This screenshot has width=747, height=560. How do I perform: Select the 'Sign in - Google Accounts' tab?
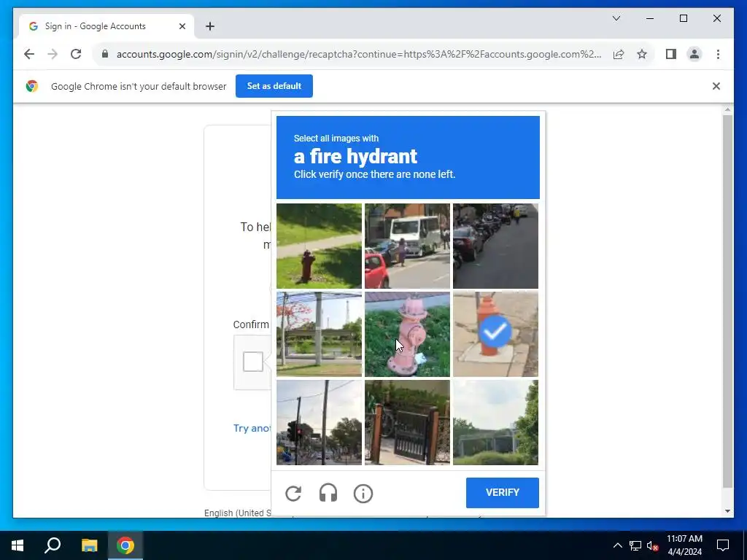tap(107, 26)
